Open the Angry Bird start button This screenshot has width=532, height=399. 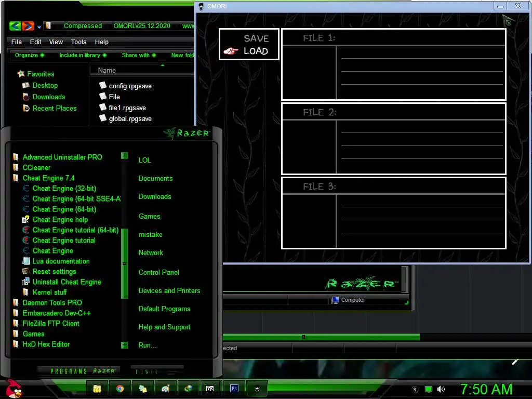click(14, 389)
